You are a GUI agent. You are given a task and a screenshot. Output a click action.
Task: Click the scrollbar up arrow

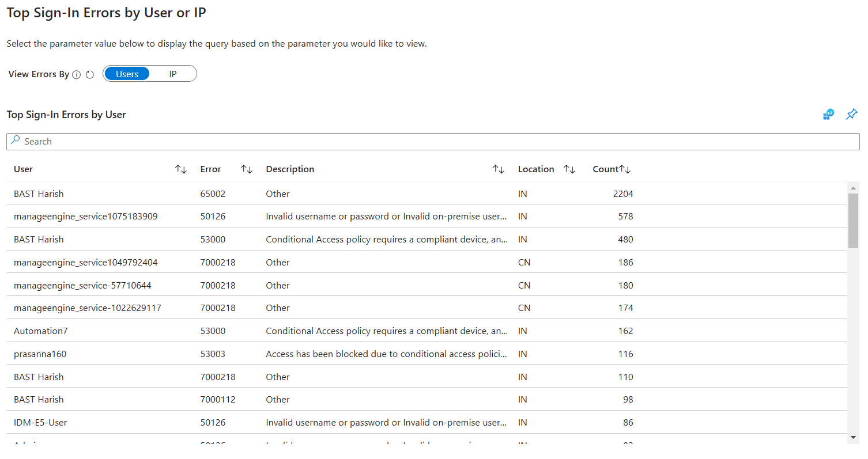coord(853,187)
